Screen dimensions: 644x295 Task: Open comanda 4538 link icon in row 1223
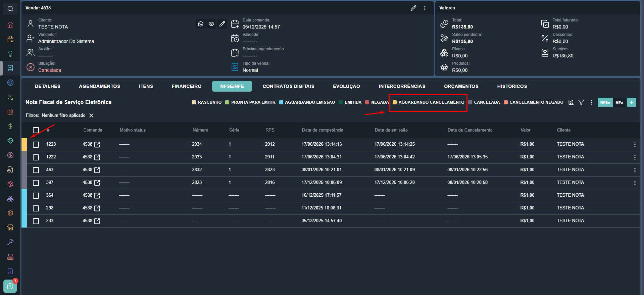point(97,144)
